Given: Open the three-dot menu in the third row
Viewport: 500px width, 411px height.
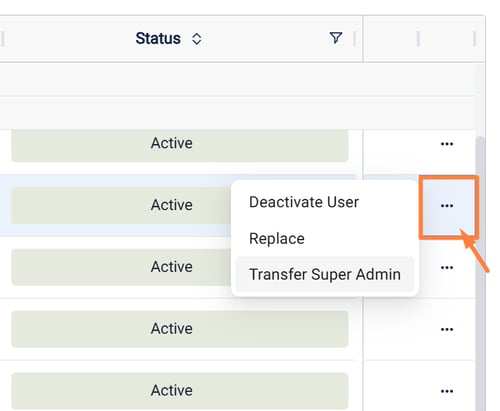Looking at the screenshot, I should tap(447, 267).
